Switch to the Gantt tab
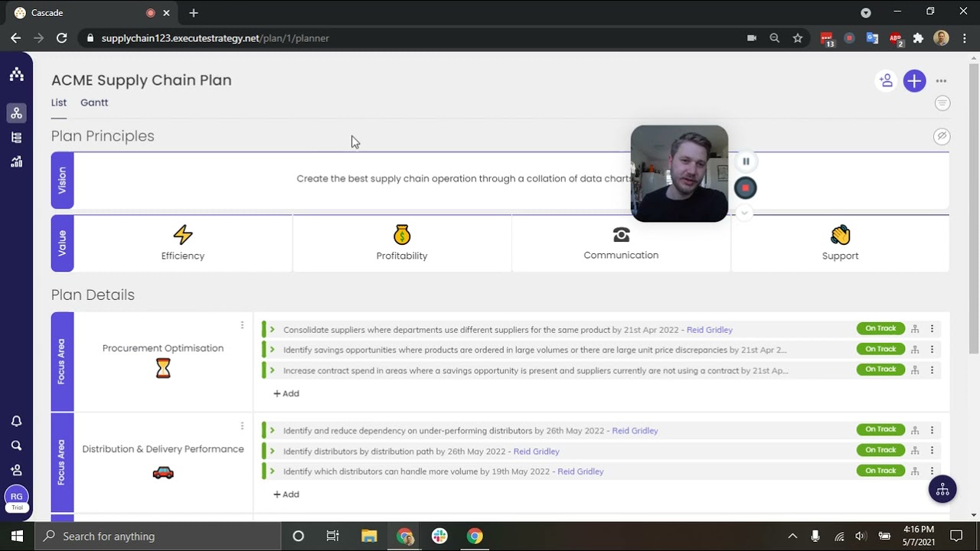Viewport: 980px width, 551px height. point(94,103)
